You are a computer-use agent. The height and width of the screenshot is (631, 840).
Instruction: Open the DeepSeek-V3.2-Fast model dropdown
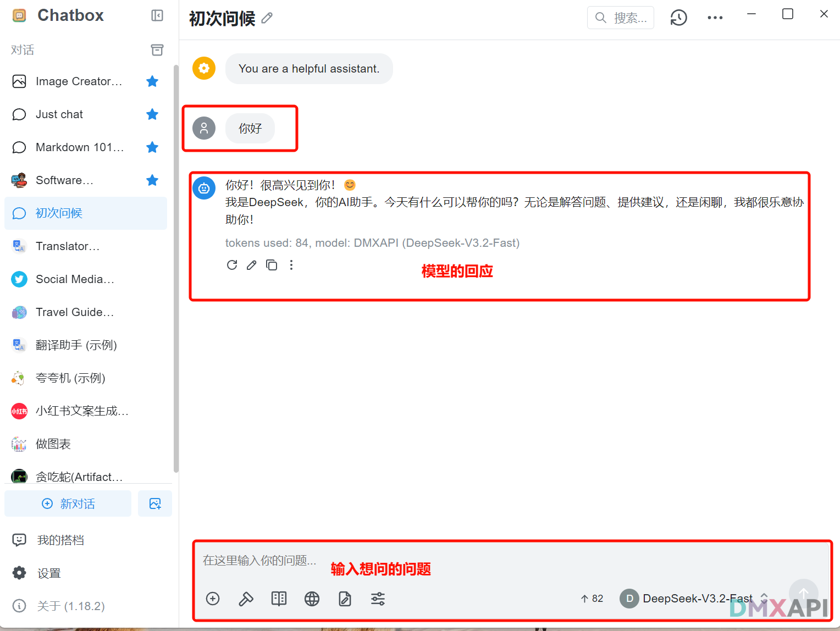coord(696,599)
